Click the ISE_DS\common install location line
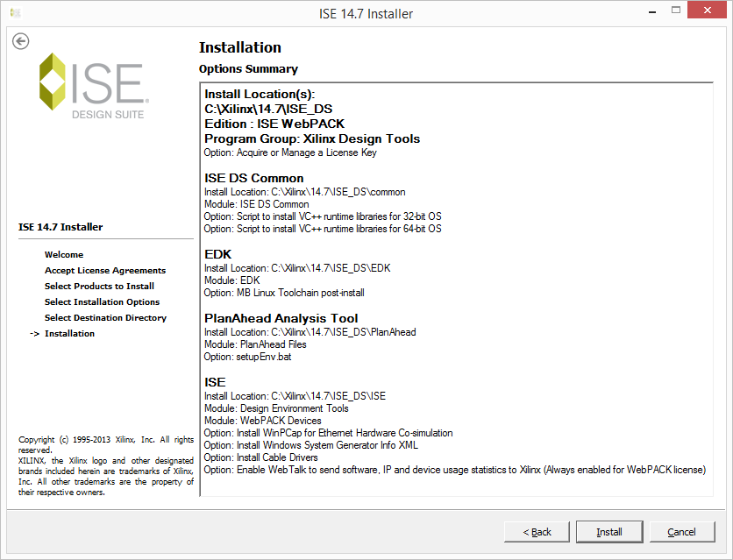 point(305,192)
